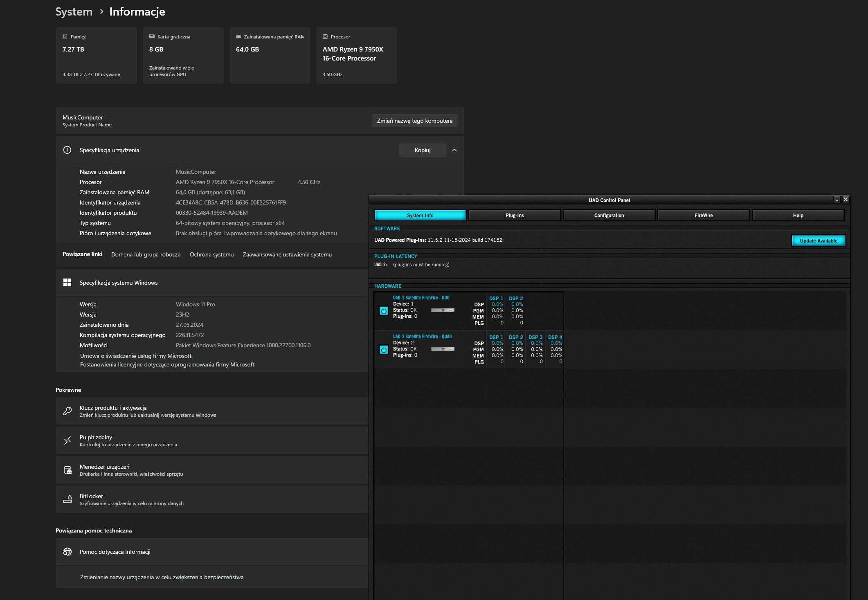
Task: Open Zmienianie nazwy urządzenia help link
Action: point(162,577)
